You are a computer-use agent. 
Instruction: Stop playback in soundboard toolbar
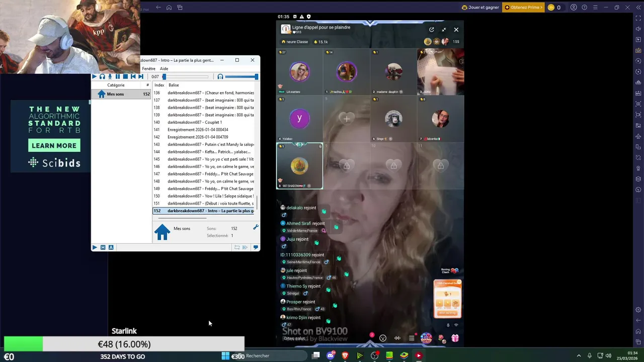125,76
